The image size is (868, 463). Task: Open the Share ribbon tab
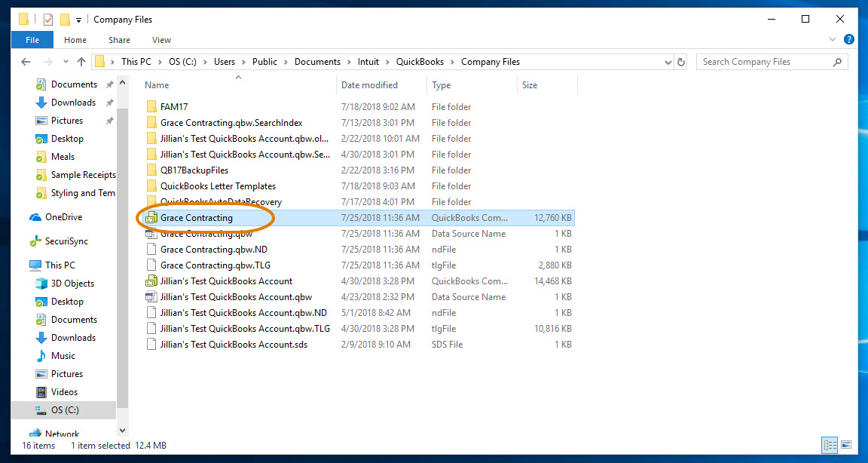click(119, 40)
